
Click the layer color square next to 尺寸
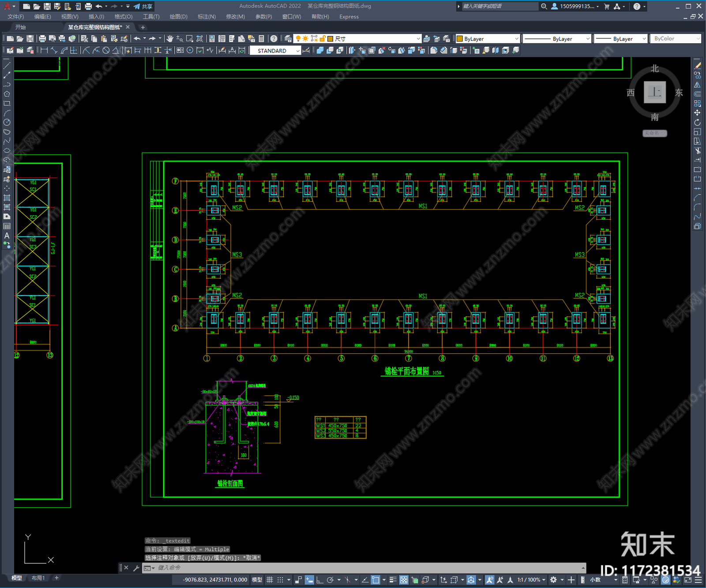(330, 39)
